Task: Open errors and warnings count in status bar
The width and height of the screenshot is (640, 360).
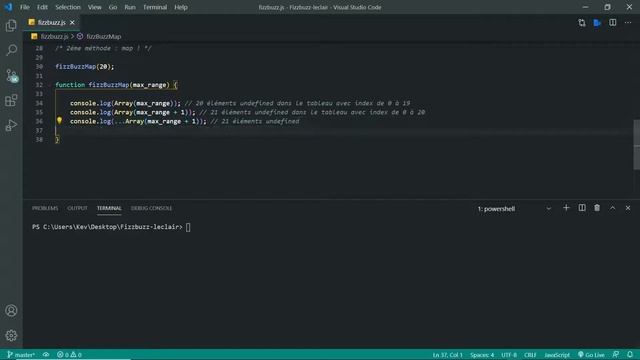Action: pyautogui.click(x=69, y=355)
